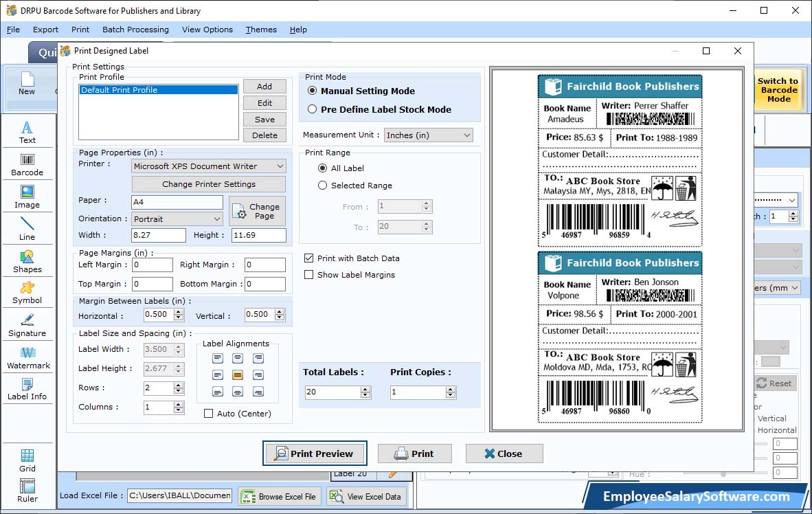Click View Excel Data in the main window
This screenshot has width=812, height=514.
point(365,496)
